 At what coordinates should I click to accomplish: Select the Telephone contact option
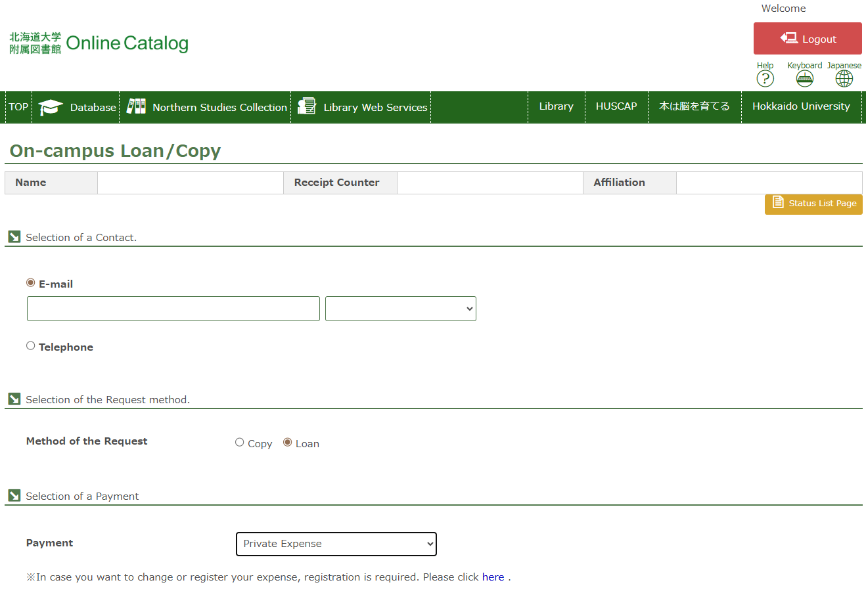pyautogui.click(x=31, y=346)
